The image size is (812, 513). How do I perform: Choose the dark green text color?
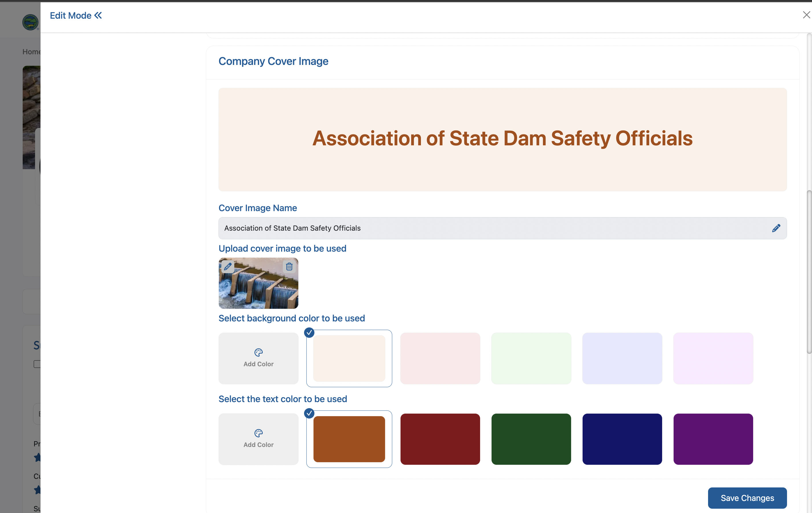pyautogui.click(x=531, y=439)
